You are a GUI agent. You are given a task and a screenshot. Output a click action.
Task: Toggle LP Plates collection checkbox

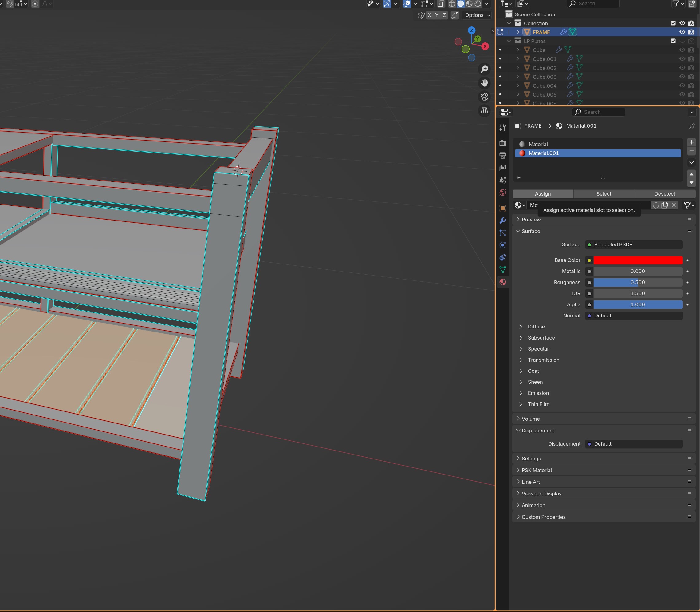[x=673, y=41]
